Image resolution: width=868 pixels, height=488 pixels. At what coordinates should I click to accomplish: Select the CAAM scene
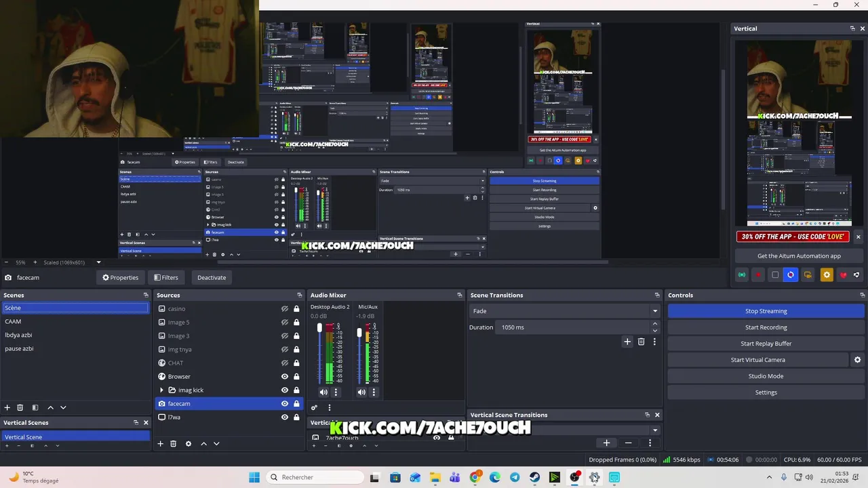point(75,321)
